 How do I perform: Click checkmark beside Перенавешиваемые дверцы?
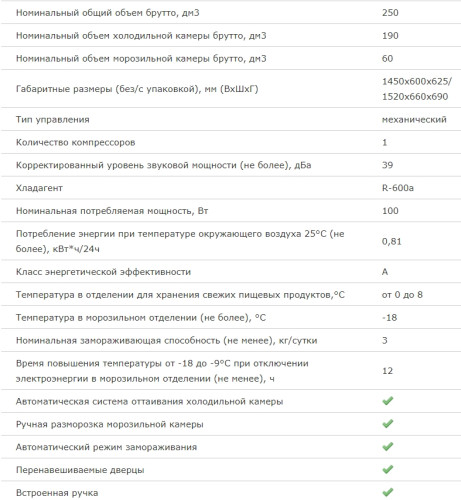[388, 469]
